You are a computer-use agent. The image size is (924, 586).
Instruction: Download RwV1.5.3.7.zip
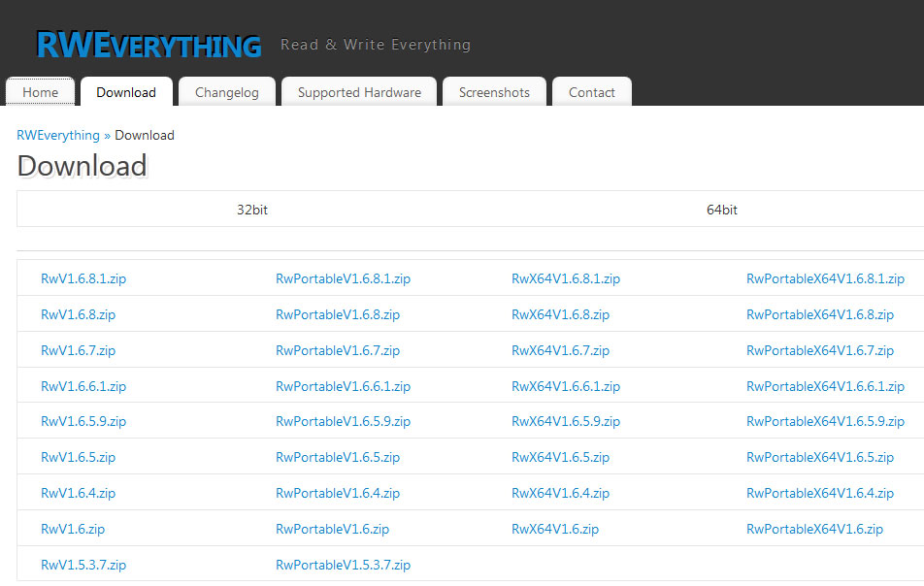click(x=83, y=565)
